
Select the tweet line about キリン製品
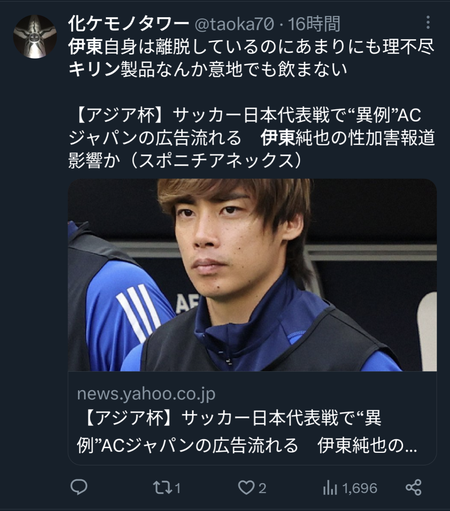pyautogui.click(x=208, y=69)
